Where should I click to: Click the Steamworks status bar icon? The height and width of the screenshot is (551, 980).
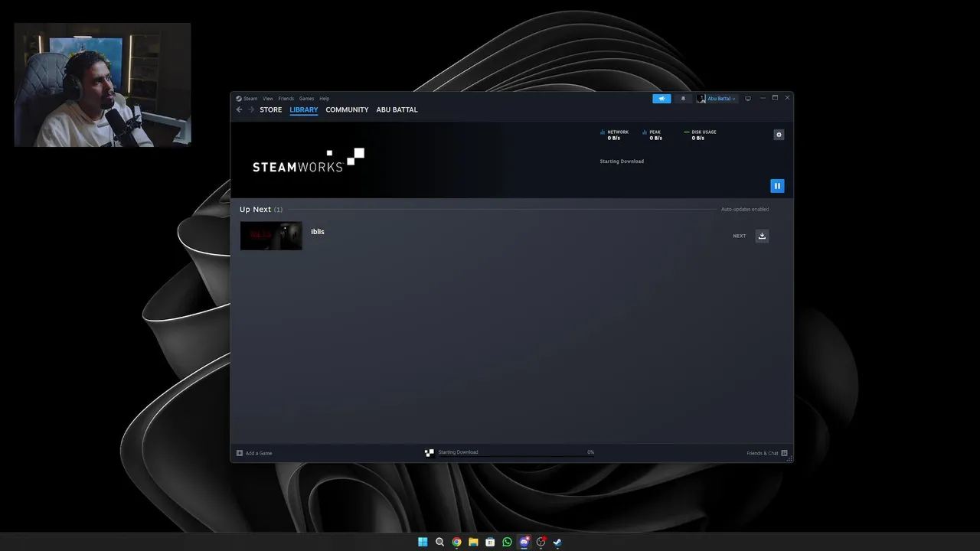(430, 452)
